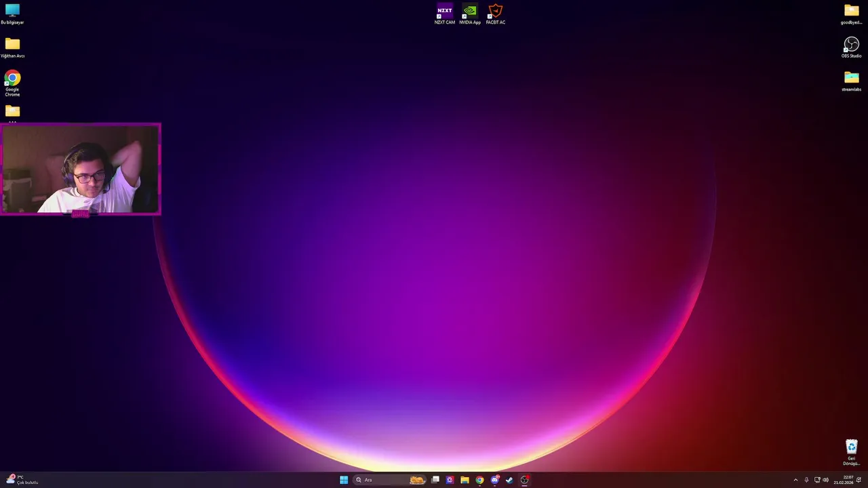Open the notification bell in taskbar
The width and height of the screenshot is (868, 488).
point(859,480)
